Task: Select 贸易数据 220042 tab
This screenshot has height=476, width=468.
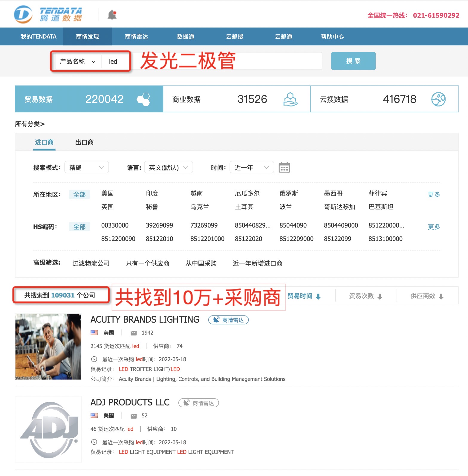Action: pyautogui.click(x=89, y=99)
